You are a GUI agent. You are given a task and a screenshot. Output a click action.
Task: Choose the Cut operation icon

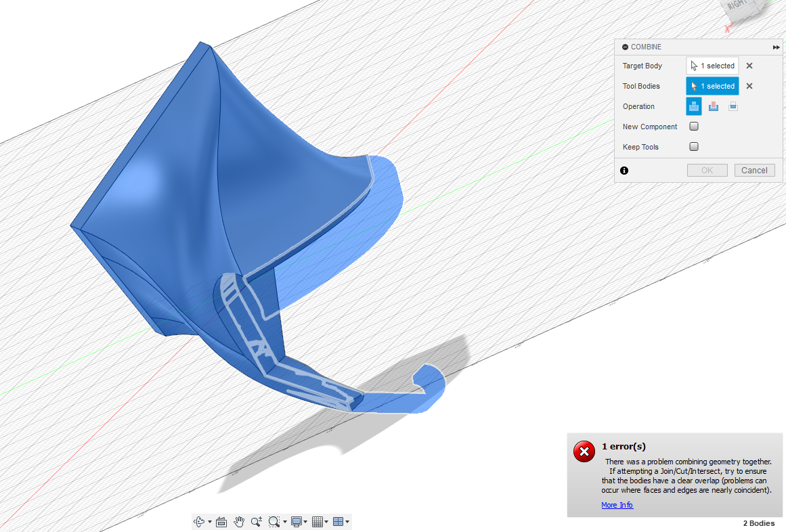(713, 106)
